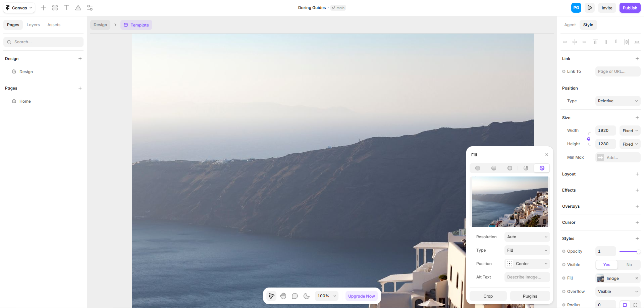Open the Width Fixed sizing dropdown
The height and width of the screenshot is (308, 644).
click(x=630, y=131)
